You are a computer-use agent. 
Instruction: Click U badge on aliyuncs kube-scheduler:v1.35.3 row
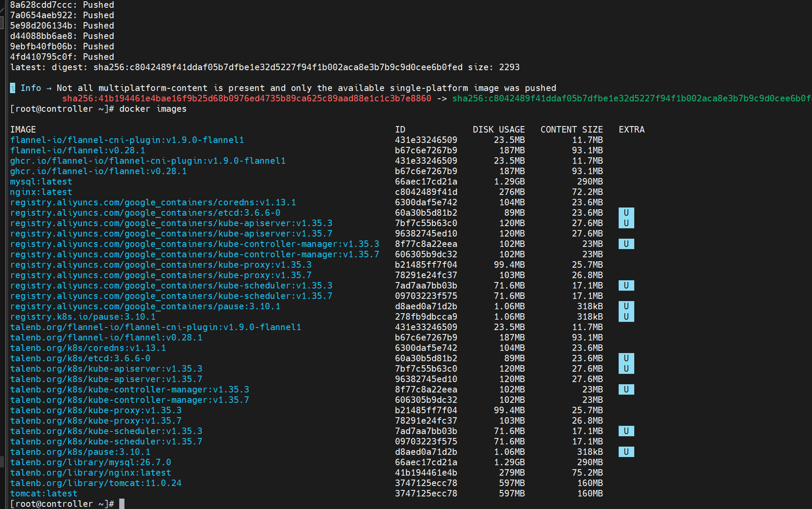[x=626, y=285]
